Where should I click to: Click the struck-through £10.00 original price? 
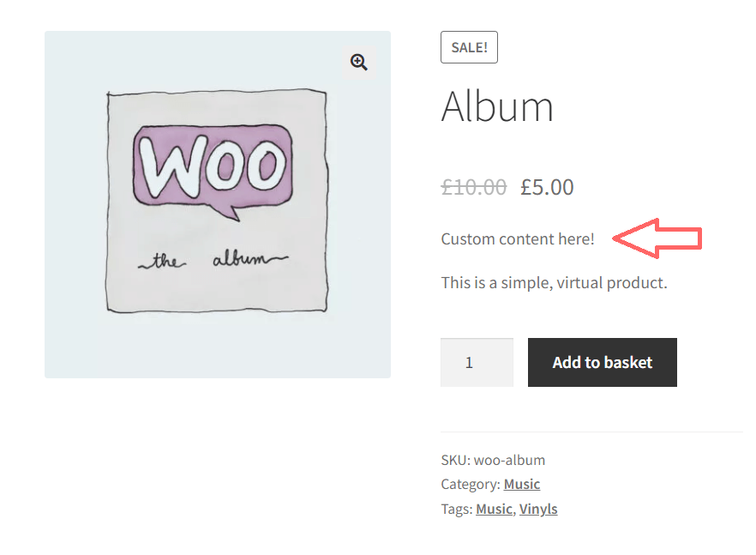pos(473,186)
